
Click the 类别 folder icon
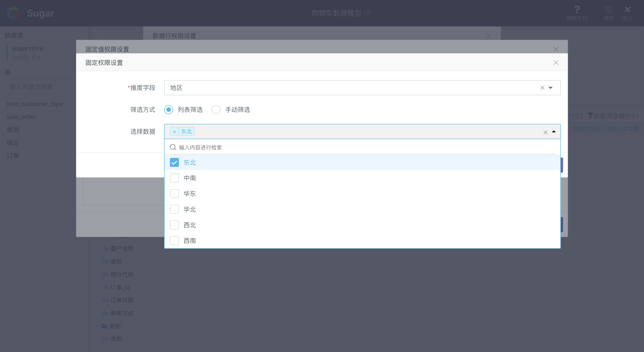104,326
